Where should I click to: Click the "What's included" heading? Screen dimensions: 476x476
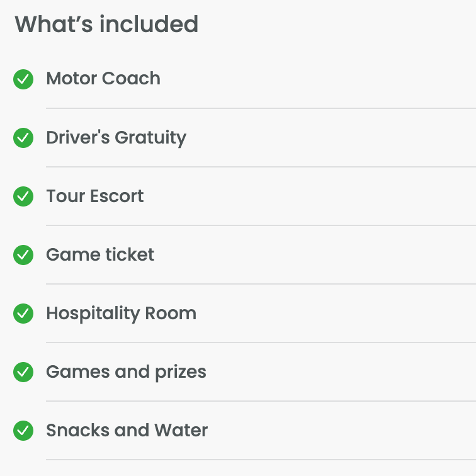(x=106, y=25)
